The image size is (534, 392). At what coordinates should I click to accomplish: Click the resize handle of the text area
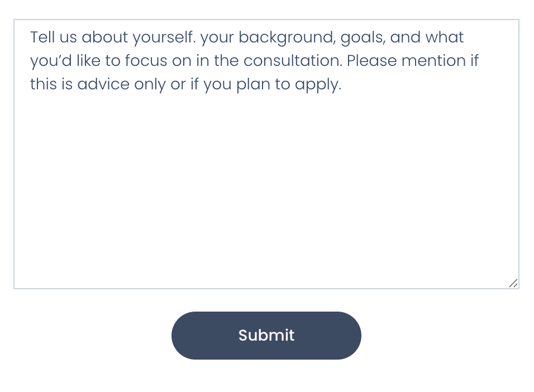513,283
